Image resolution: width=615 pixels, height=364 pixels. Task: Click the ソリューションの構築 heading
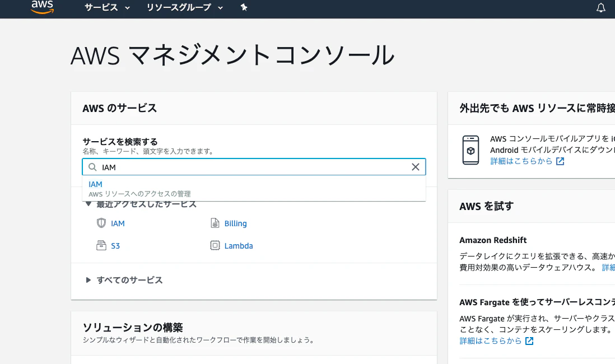click(133, 327)
